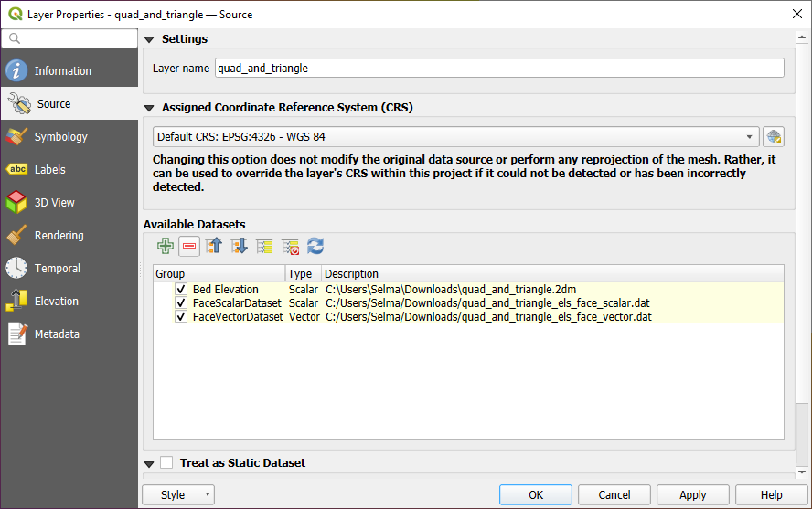The width and height of the screenshot is (812, 509).
Task: Switch to the Symbology tab
Action: [60, 137]
